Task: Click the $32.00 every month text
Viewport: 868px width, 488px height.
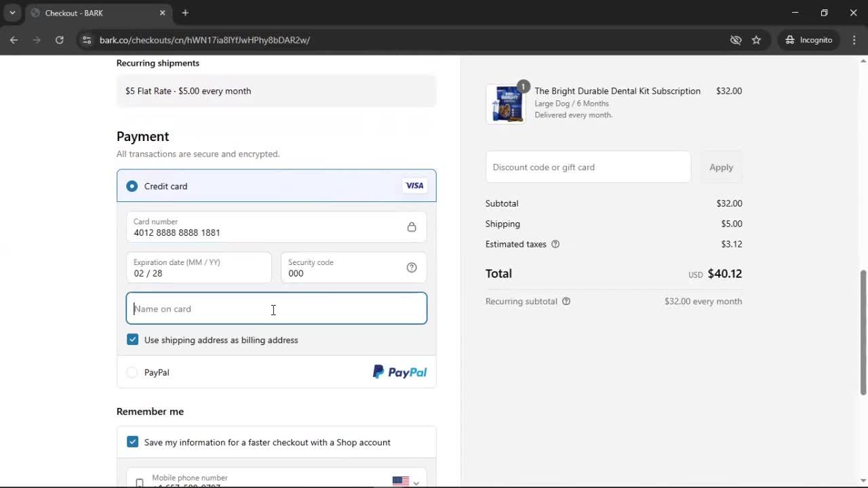Action: (703, 301)
